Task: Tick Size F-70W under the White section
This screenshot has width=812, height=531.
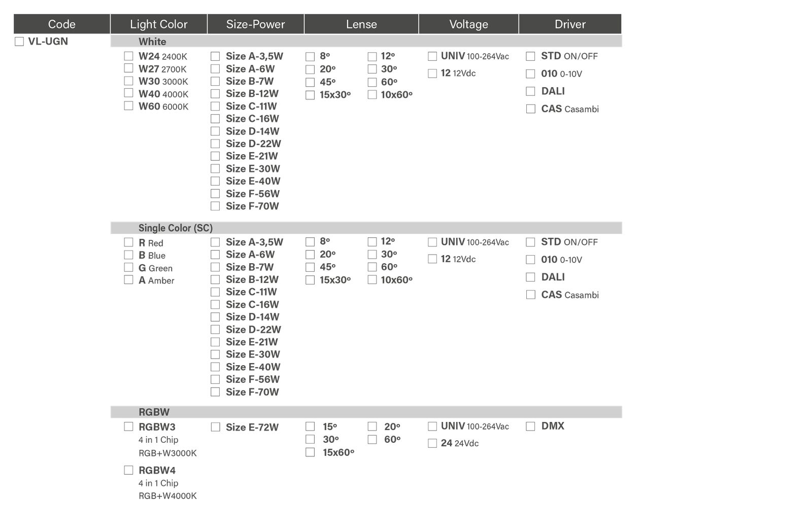Action: coord(216,206)
